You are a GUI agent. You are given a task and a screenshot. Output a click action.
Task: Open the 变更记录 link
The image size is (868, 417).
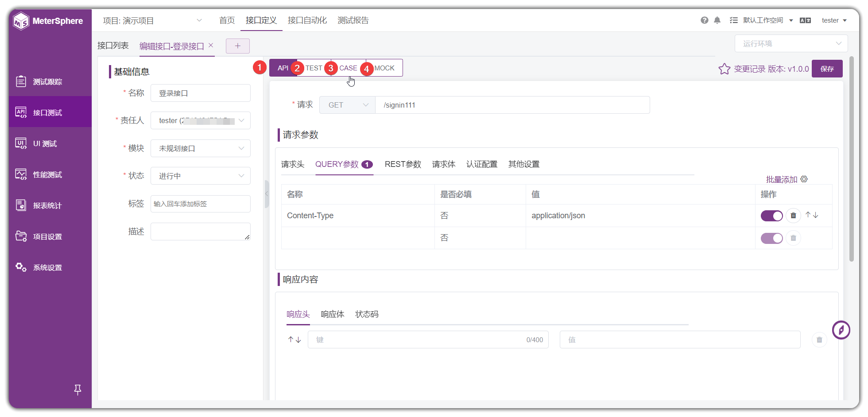(750, 69)
